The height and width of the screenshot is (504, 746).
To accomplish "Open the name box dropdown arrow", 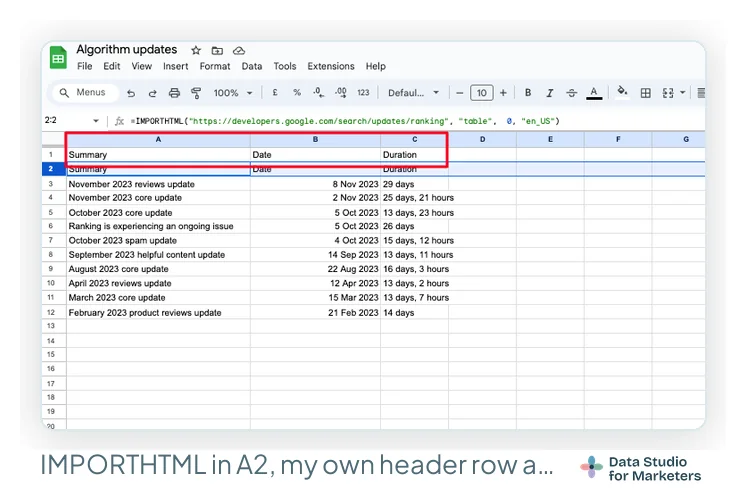I will point(96,121).
